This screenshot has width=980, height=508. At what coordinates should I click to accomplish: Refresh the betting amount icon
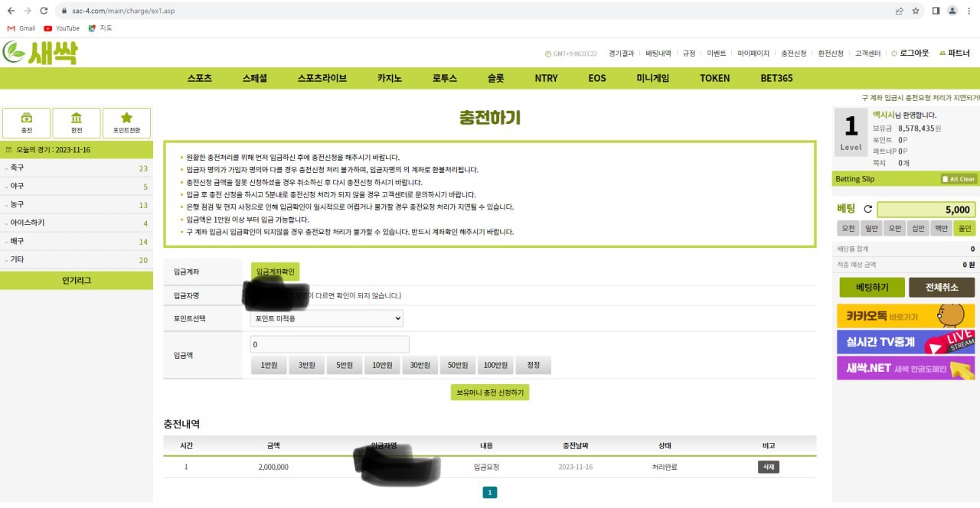click(867, 209)
